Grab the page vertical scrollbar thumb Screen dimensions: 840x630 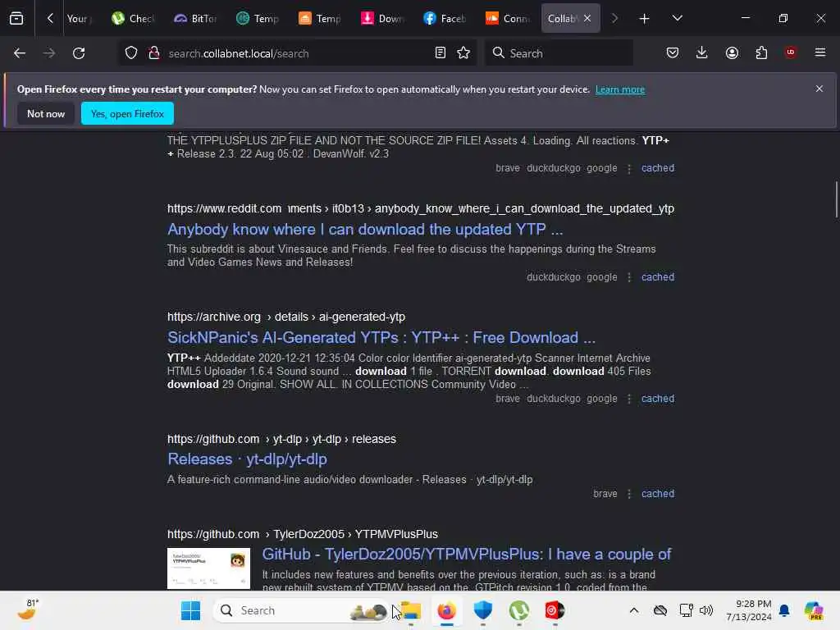[836, 199]
